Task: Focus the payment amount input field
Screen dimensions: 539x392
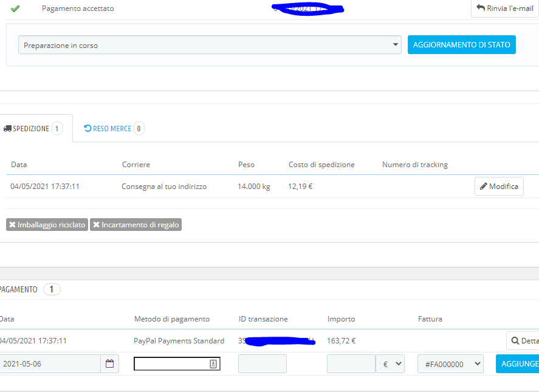Action: [351, 364]
